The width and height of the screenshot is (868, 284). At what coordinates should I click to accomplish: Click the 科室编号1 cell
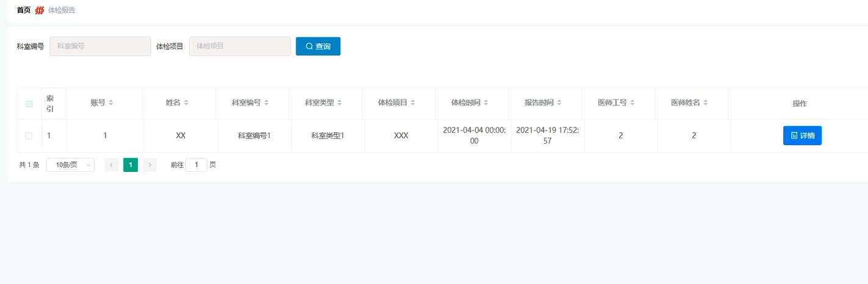pos(254,136)
